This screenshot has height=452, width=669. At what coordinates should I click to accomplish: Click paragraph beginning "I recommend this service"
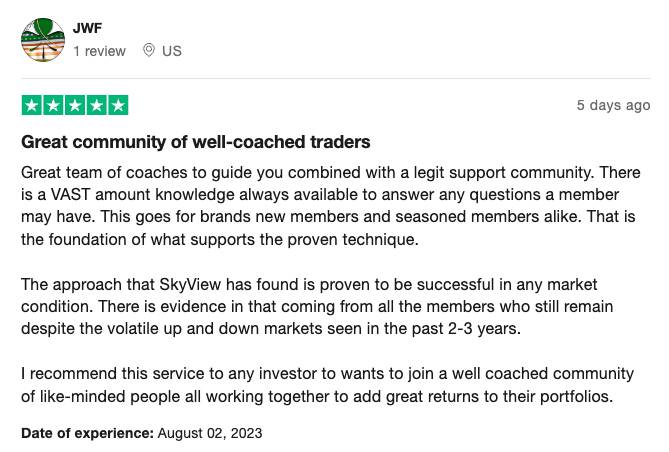click(x=327, y=385)
